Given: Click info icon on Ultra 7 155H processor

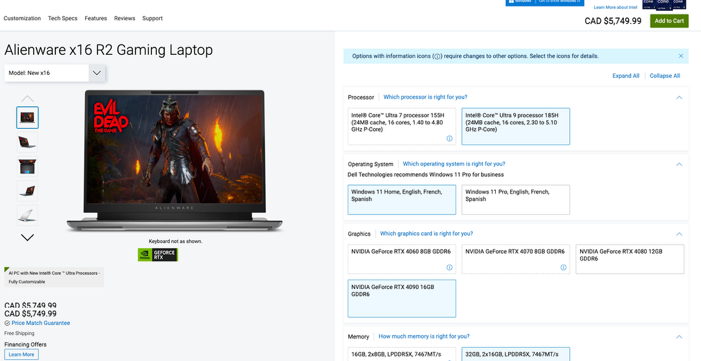Looking at the screenshot, I should (449, 139).
